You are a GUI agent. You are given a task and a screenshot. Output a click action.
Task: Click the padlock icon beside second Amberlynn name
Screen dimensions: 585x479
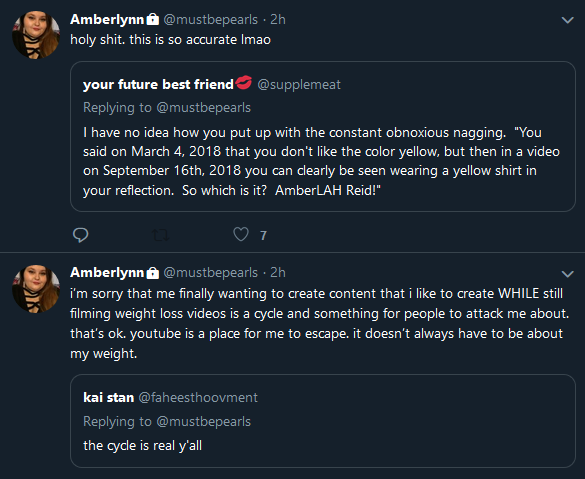[152, 272]
